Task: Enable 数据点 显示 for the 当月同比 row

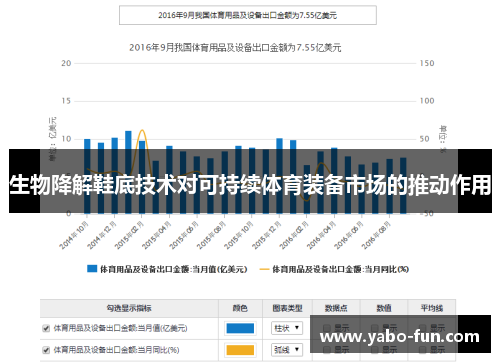Action: coord(327,350)
